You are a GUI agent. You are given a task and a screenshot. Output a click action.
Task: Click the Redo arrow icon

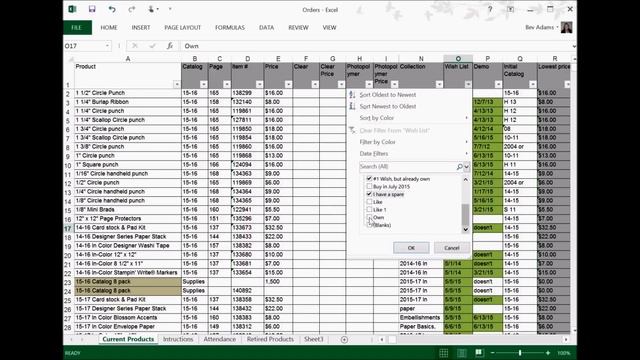131,9
